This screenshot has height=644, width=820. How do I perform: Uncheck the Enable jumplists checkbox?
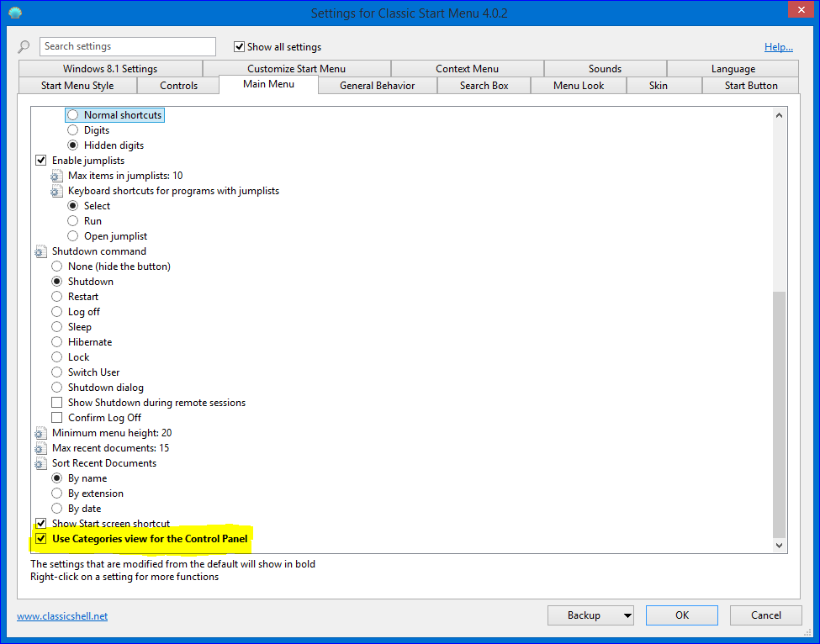pos(40,161)
